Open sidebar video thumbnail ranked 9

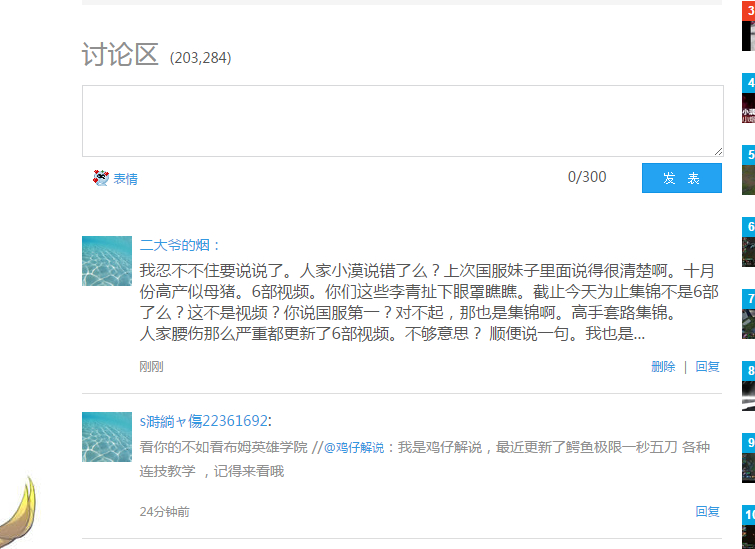tap(748, 458)
